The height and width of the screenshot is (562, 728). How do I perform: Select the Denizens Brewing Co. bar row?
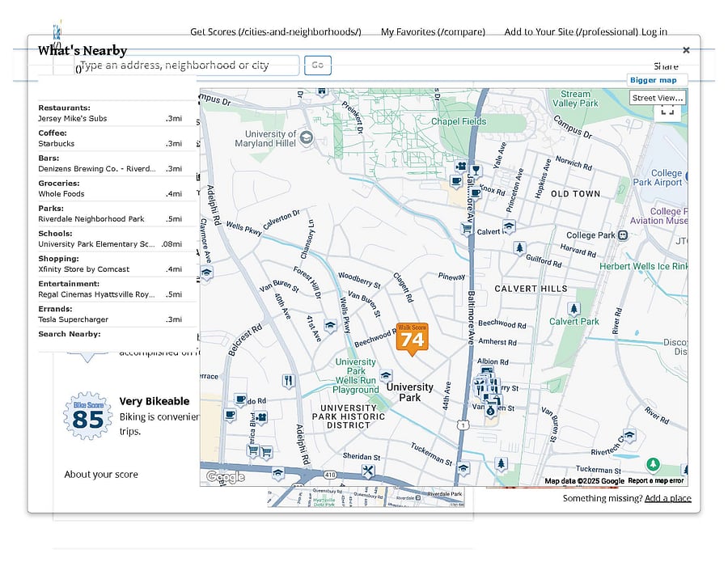[111, 168]
